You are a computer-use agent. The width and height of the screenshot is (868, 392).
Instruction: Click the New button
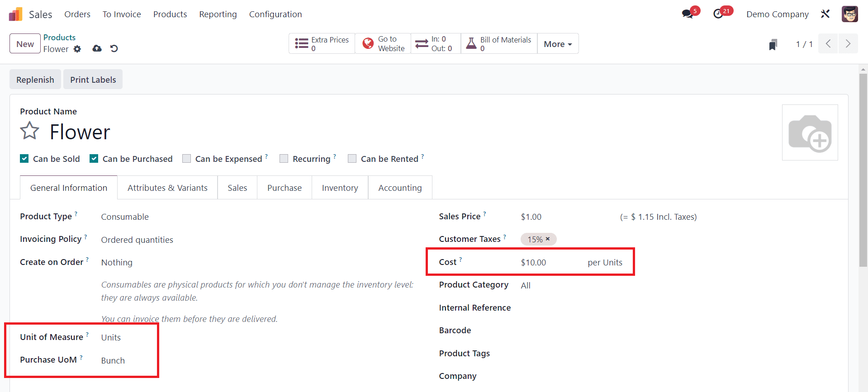(x=25, y=44)
